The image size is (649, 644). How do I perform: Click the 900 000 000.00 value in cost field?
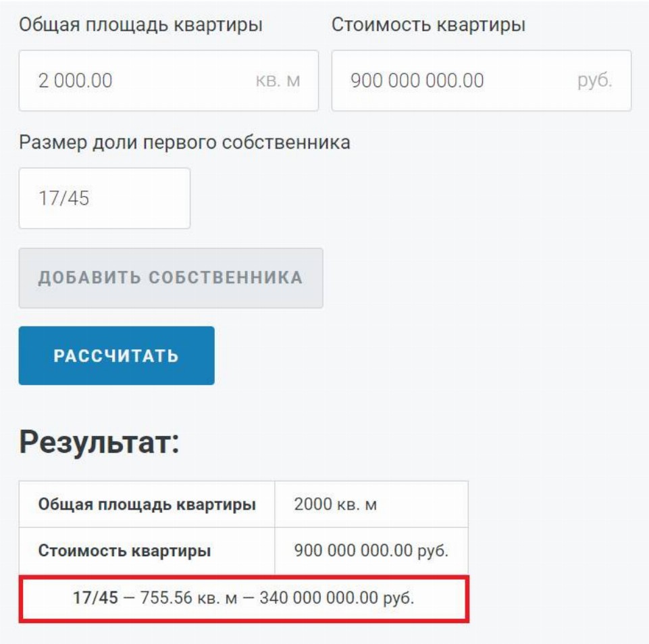click(x=417, y=81)
